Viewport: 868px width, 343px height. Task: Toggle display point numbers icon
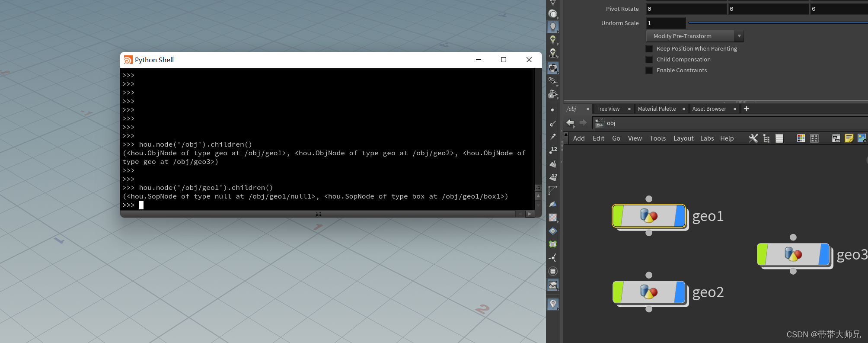pyautogui.click(x=553, y=150)
